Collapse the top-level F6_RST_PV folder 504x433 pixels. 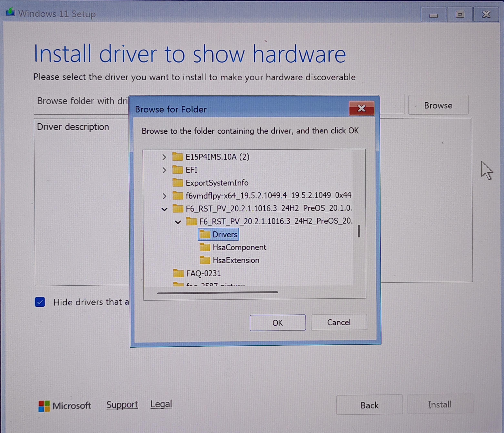pos(164,209)
